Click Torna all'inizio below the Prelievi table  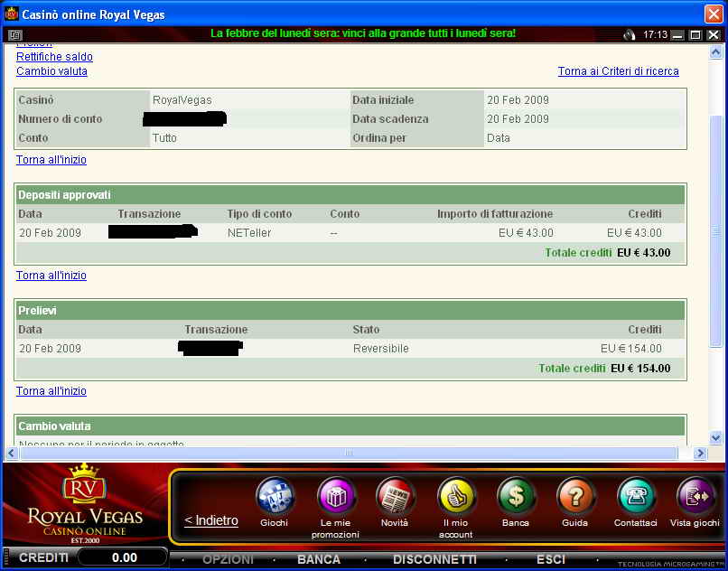[51, 391]
